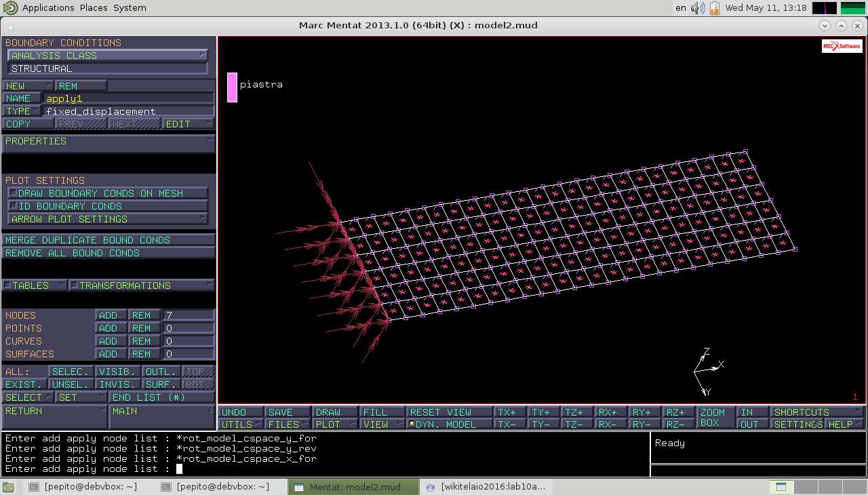Click the MSC Software logo icon
The width and height of the screenshot is (868, 495).
(842, 46)
